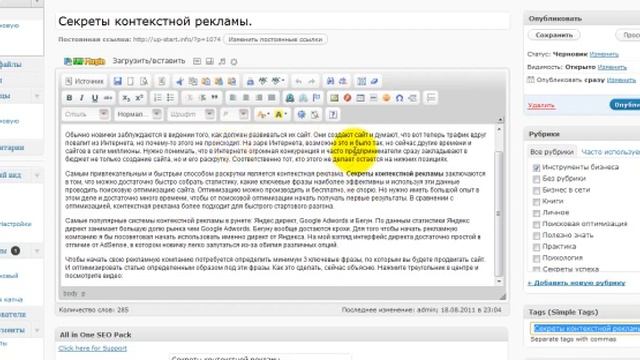
Task: Redo the last edit
Action: point(311,81)
